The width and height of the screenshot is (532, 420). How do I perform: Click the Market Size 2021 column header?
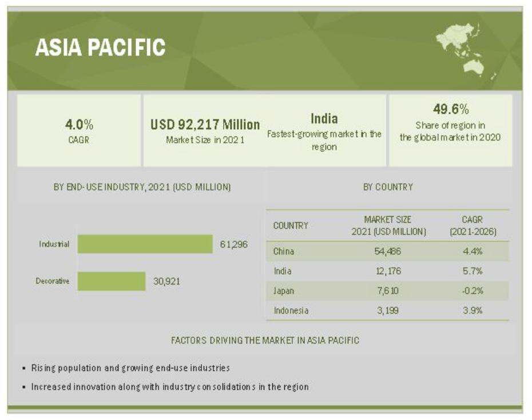tap(388, 225)
